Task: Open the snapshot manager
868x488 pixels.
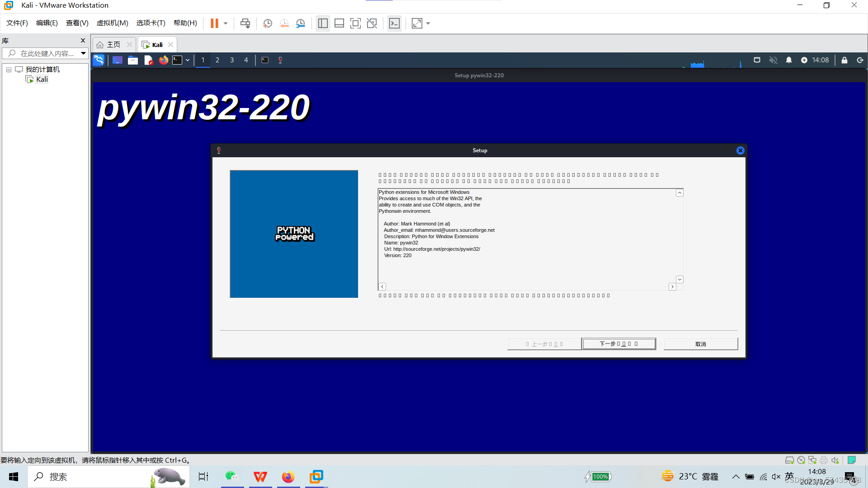Action: coord(301,23)
